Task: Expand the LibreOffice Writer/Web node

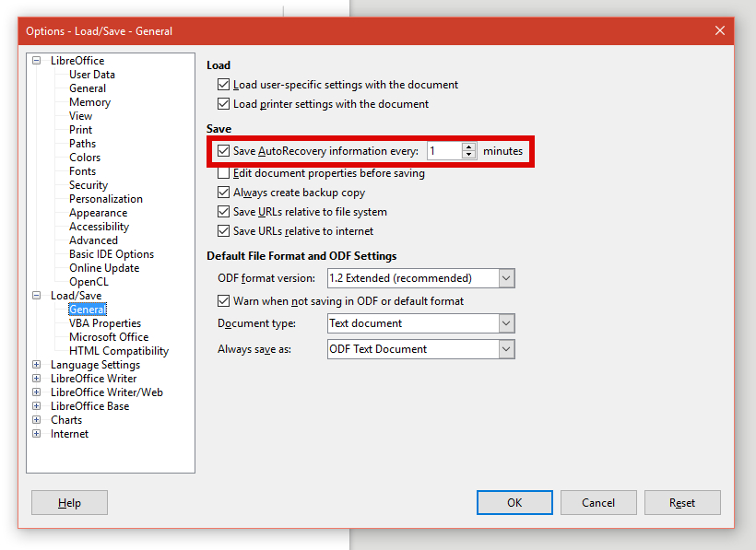Action: 37,392
